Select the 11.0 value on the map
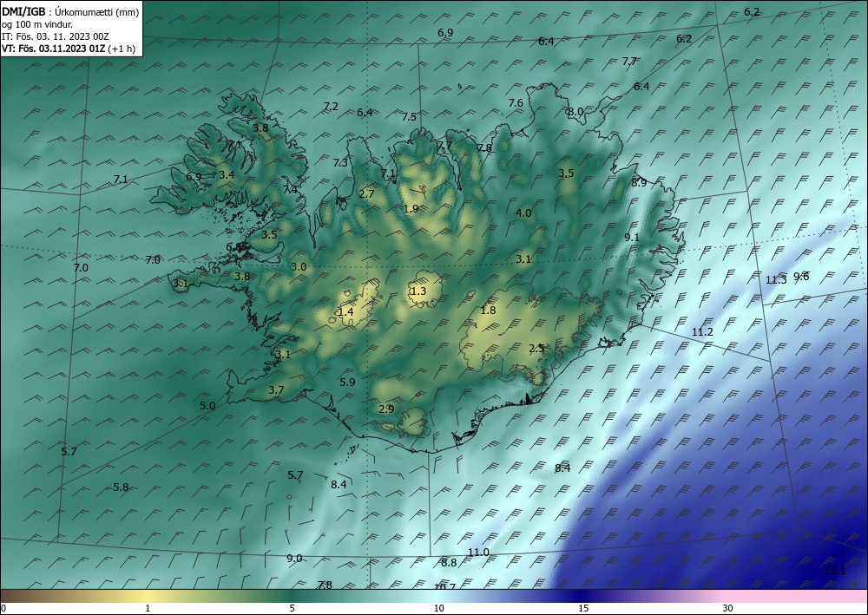 [x=479, y=552]
